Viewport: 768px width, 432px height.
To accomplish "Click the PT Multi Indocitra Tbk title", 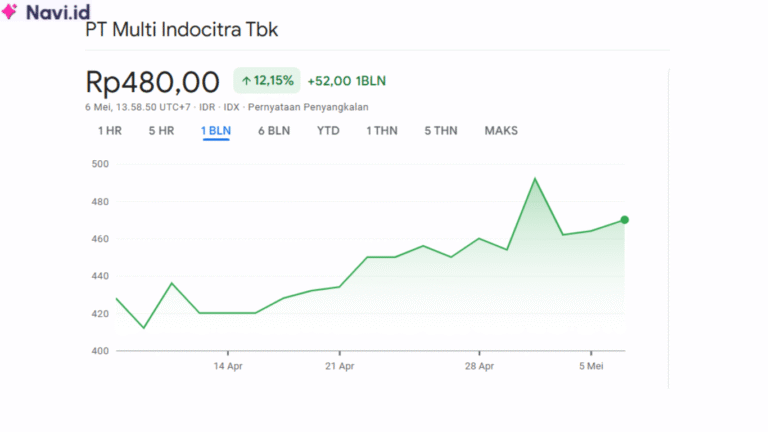I will click(x=182, y=30).
